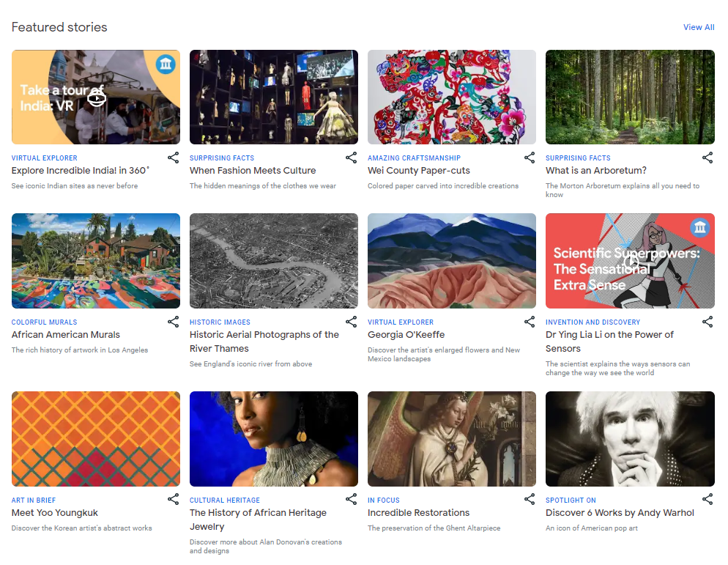Open the forest arboretum thumbnail image
728x565 pixels.
coord(630,97)
